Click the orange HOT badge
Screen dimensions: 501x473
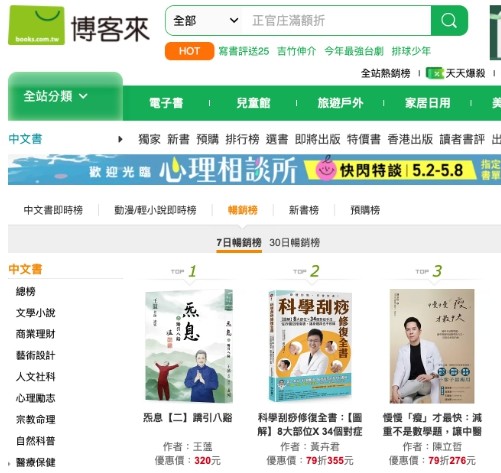click(189, 51)
